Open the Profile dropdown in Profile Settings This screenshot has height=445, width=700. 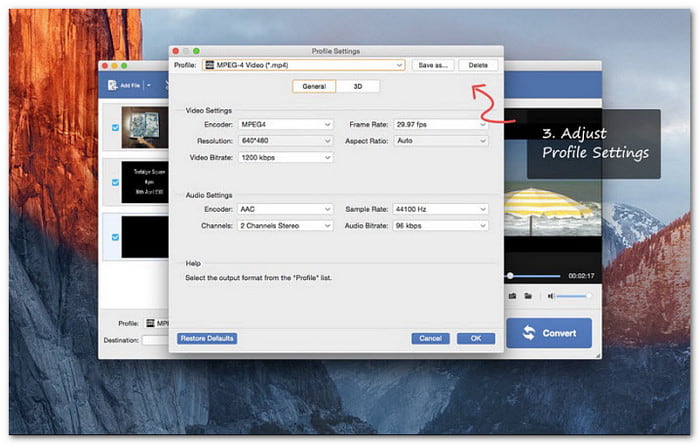[x=304, y=65]
